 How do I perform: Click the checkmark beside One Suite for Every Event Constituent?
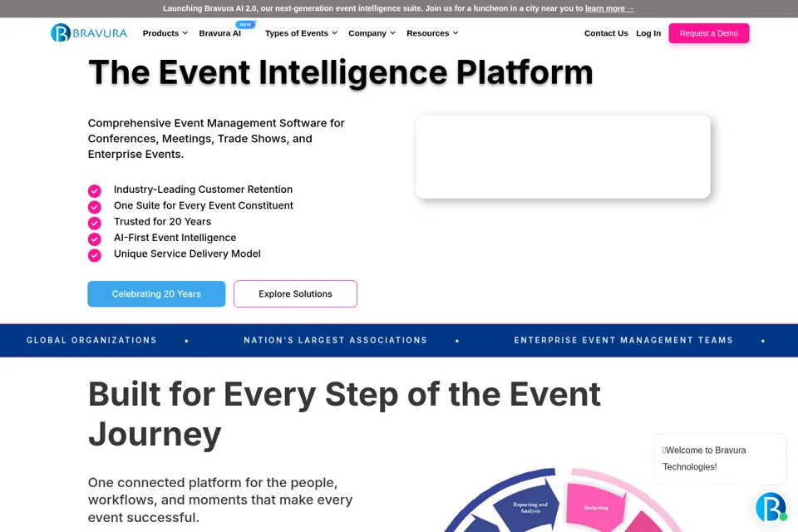(x=94, y=207)
